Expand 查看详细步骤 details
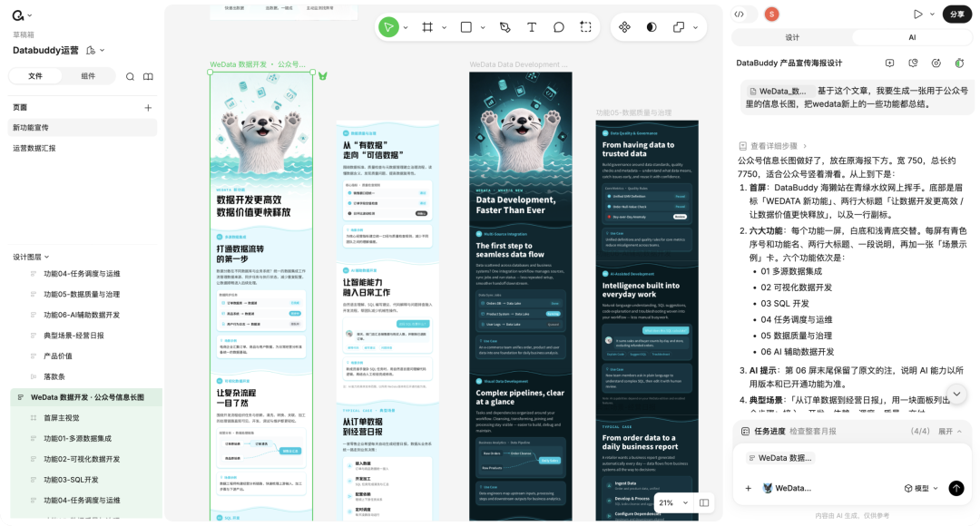The image size is (980, 526). pyautogui.click(x=773, y=145)
